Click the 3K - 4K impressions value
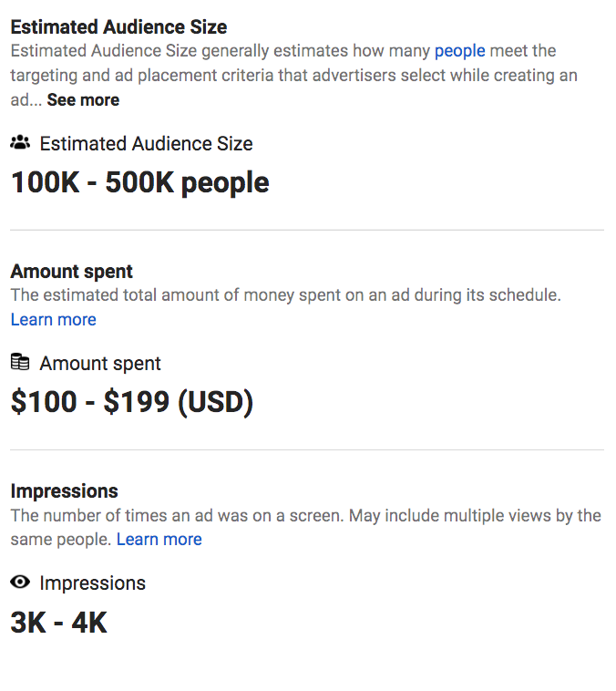The height and width of the screenshot is (691, 616). (58, 623)
